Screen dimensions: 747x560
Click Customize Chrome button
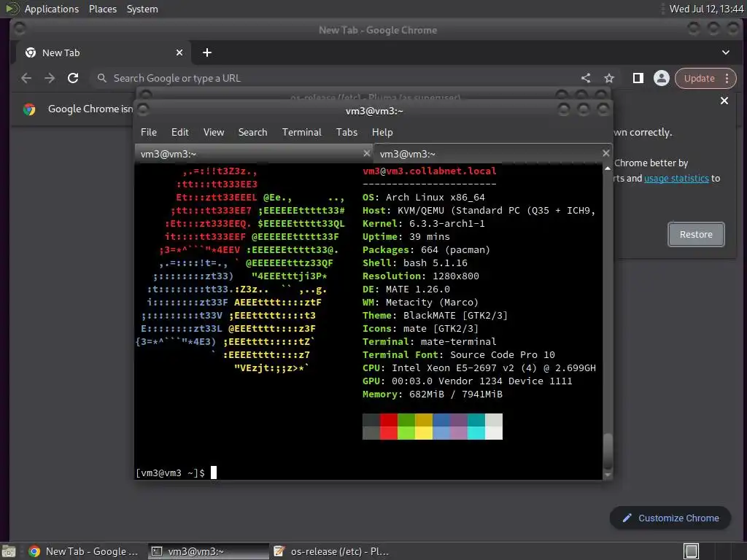[x=670, y=518]
